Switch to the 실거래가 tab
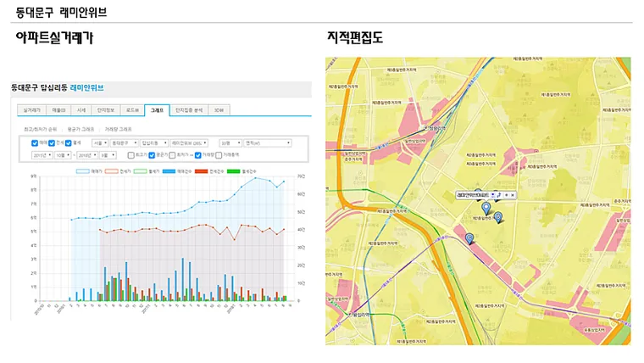Viewport: 644px width, 363px height. click(x=31, y=110)
